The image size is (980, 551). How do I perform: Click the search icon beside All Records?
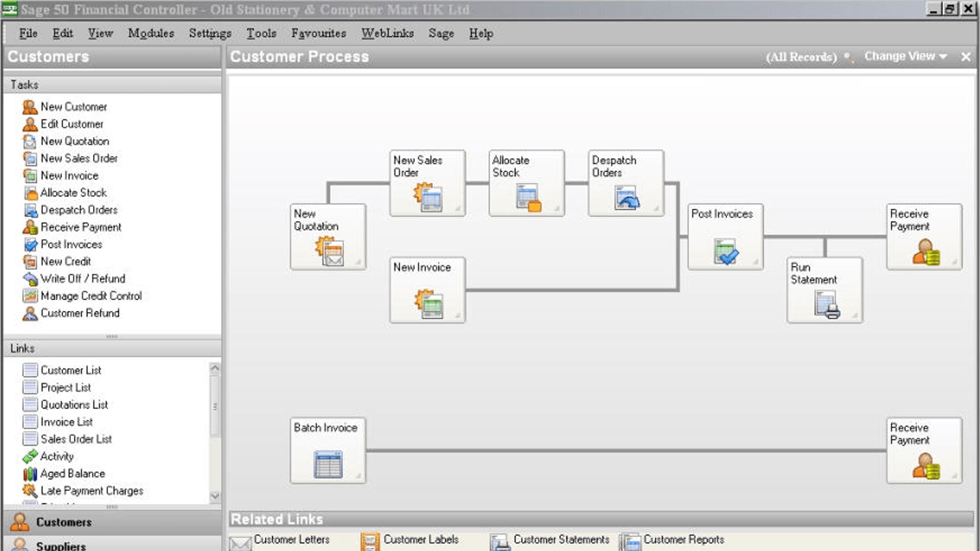point(849,57)
